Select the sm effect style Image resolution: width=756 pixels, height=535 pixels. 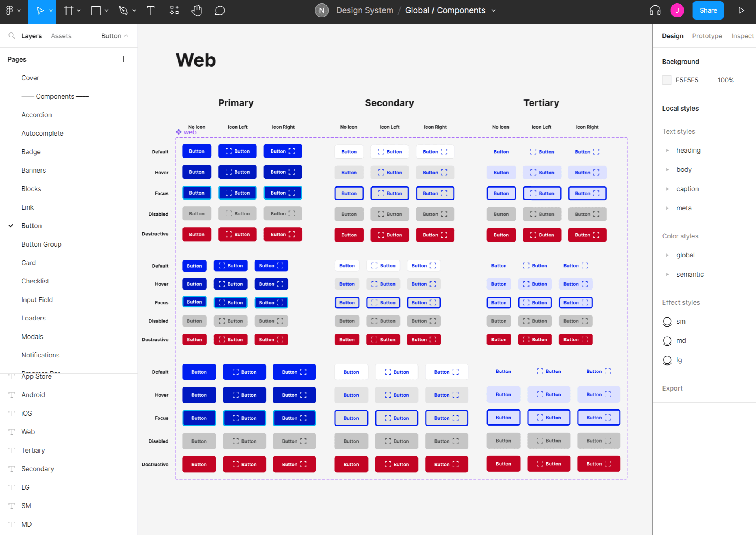click(681, 321)
